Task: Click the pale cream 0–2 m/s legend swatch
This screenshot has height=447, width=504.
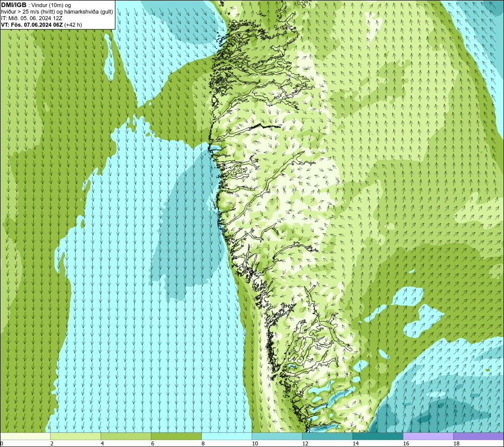Action: [25, 436]
